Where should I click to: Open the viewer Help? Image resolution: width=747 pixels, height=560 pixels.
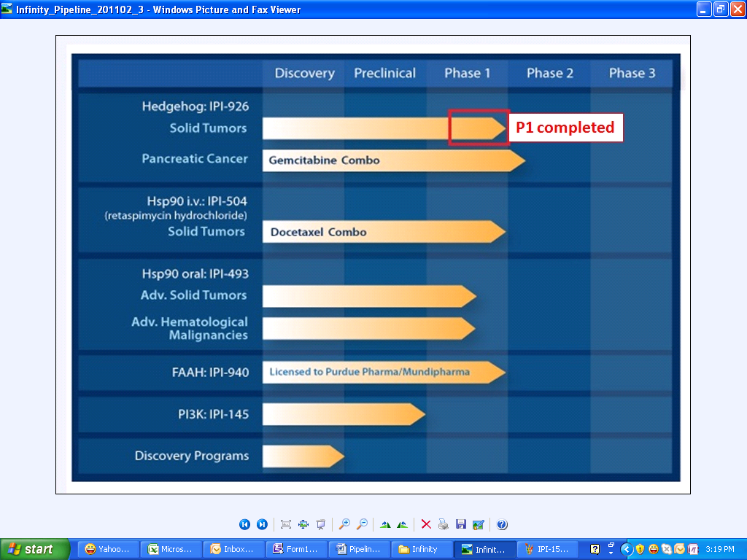point(502,524)
